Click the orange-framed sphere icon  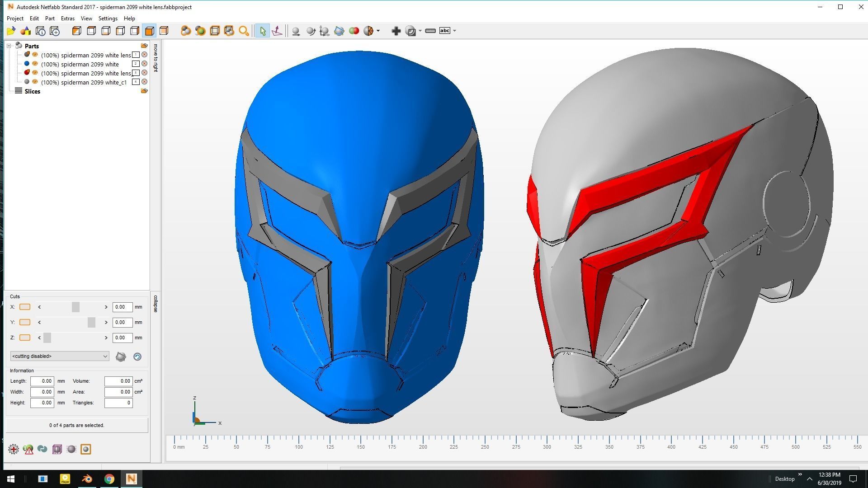pos(86,449)
